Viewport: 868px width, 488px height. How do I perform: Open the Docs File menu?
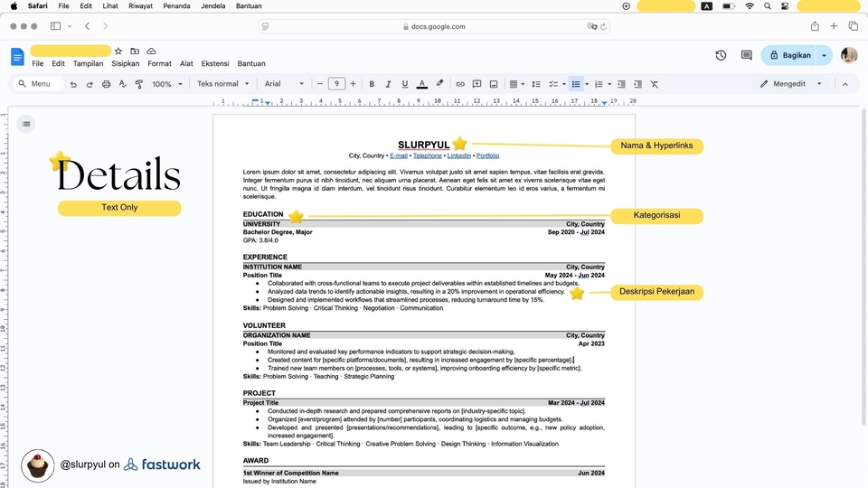(x=38, y=63)
